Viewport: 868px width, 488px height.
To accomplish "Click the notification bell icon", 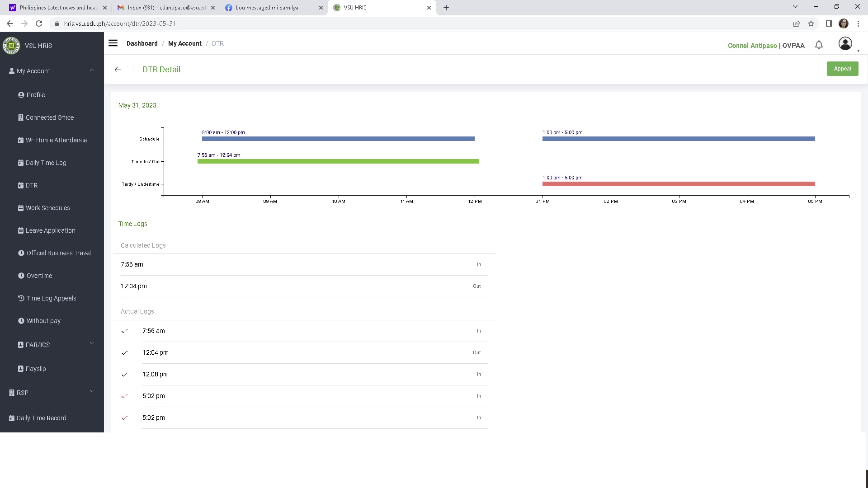I will 819,45.
